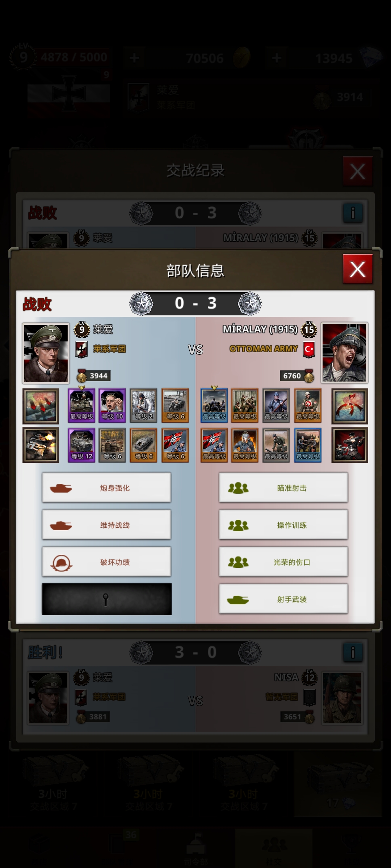Select enemy's red flag map tactic icon

tap(350, 406)
